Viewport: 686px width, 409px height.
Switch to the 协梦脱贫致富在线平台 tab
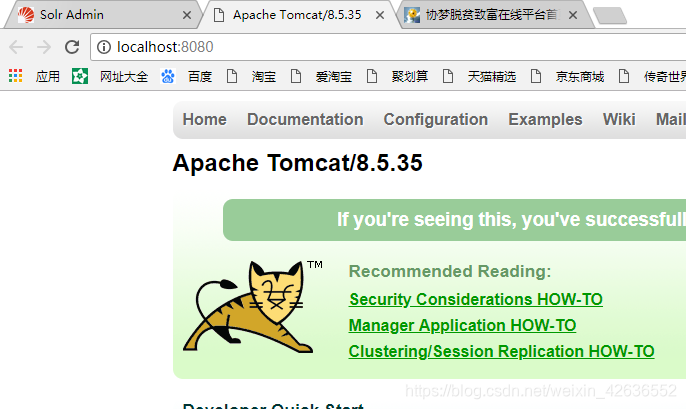[x=496, y=15]
